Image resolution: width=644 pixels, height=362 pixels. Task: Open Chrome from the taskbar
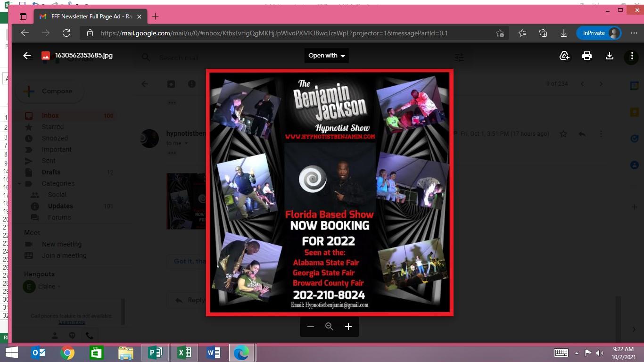click(67, 353)
